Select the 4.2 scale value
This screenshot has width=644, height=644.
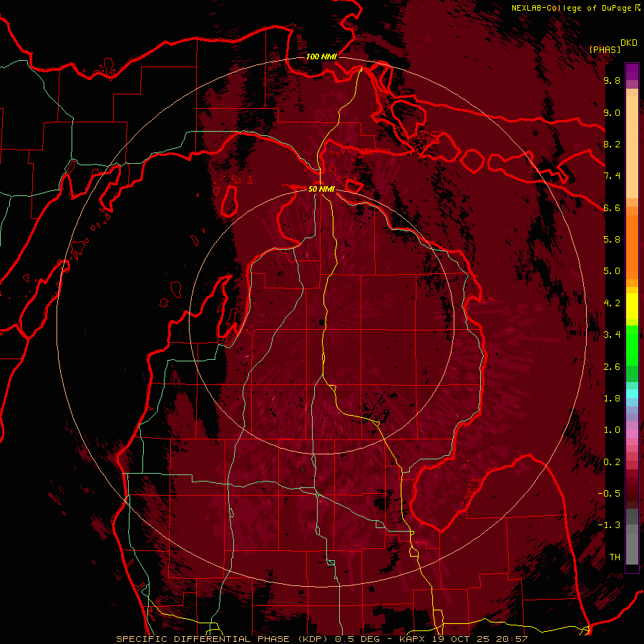[x=612, y=303]
